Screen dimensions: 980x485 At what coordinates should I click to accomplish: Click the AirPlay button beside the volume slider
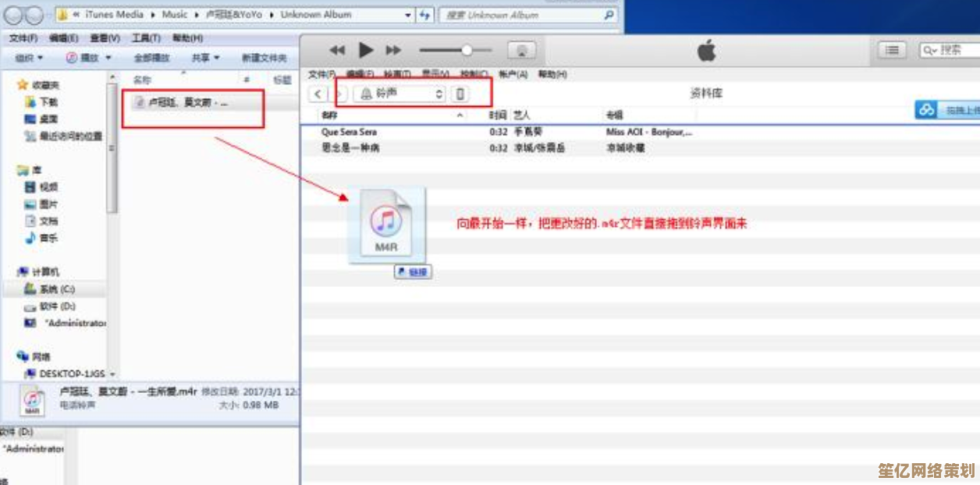[x=522, y=51]
